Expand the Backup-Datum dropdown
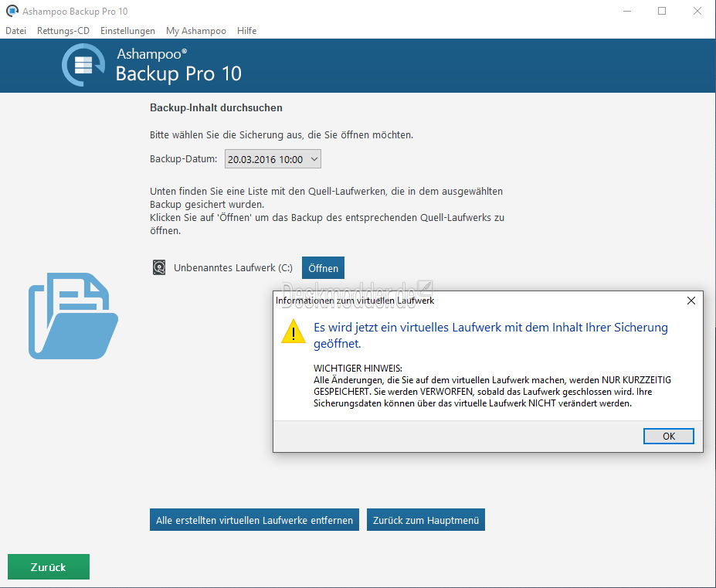The image size is (716, 588). (273, 159)
